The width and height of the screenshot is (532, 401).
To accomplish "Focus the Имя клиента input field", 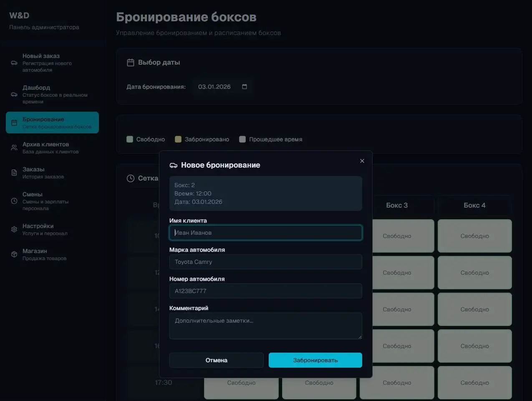I will click(x=266, y=232).
